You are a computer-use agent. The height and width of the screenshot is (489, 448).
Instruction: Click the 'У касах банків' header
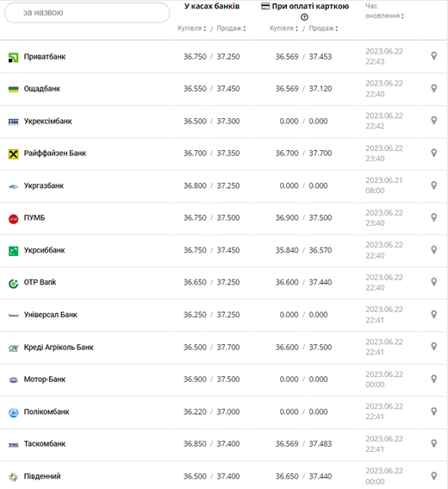[x=212, y=6]
